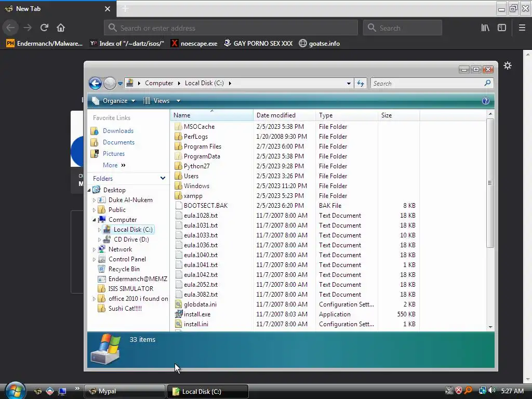
Task: Click the volume tray icon
Action: click(x=491, y=391)
